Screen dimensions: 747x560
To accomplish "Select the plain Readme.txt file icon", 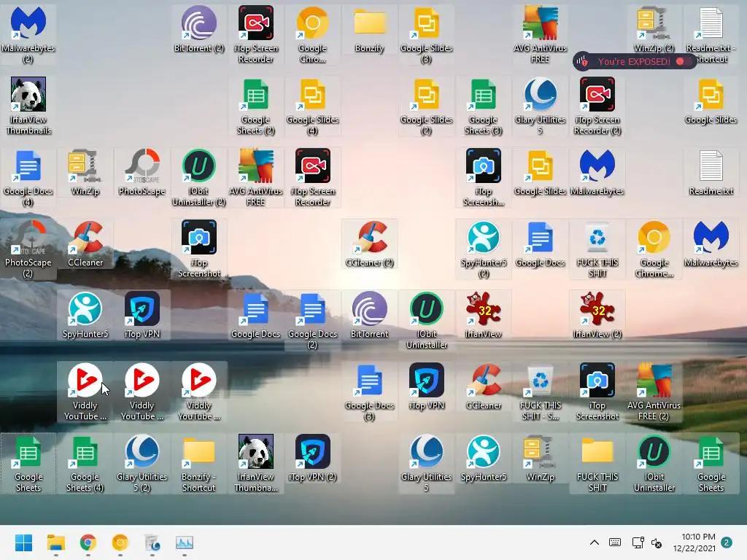I will (711, 172).
